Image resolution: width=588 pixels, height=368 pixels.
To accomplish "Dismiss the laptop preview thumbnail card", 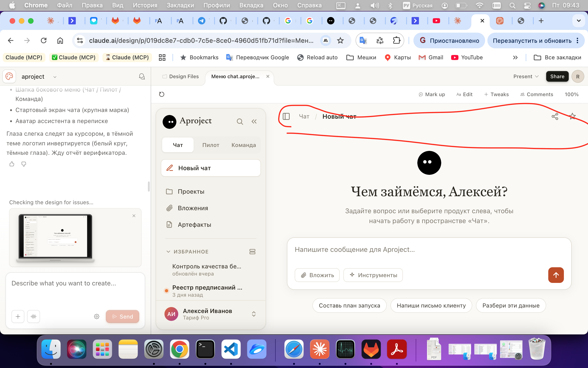I will tap(134, 216).
